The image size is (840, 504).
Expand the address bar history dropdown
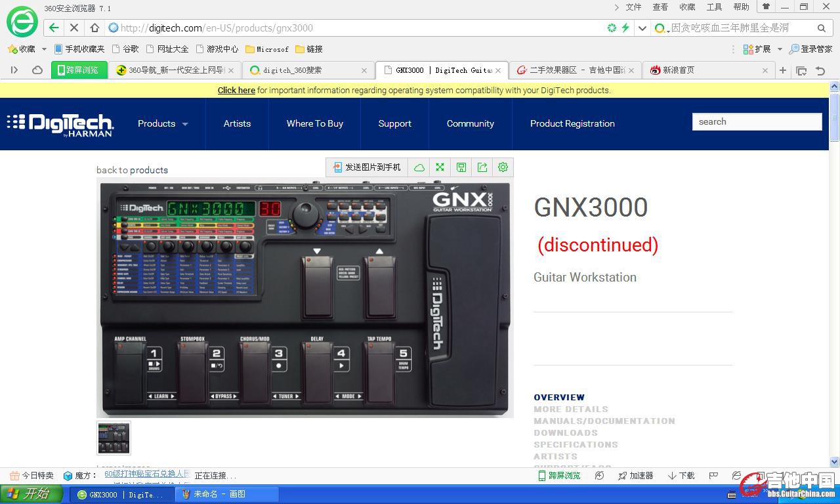pos(642,28)
